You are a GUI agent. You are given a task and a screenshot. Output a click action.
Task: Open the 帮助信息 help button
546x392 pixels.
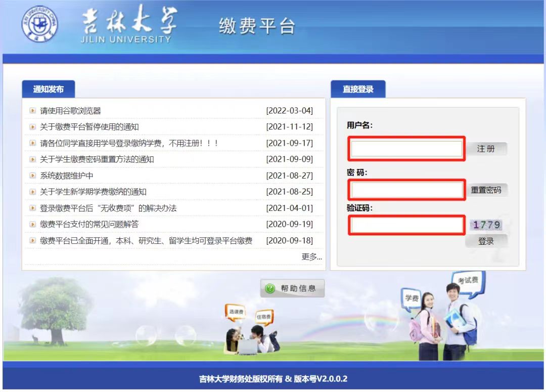[x=292, y=288]
